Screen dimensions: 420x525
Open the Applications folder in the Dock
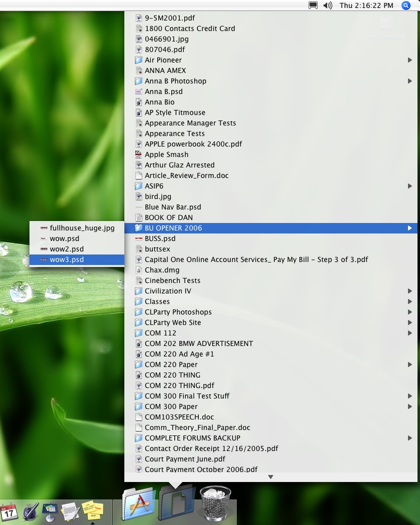point(139,504)
